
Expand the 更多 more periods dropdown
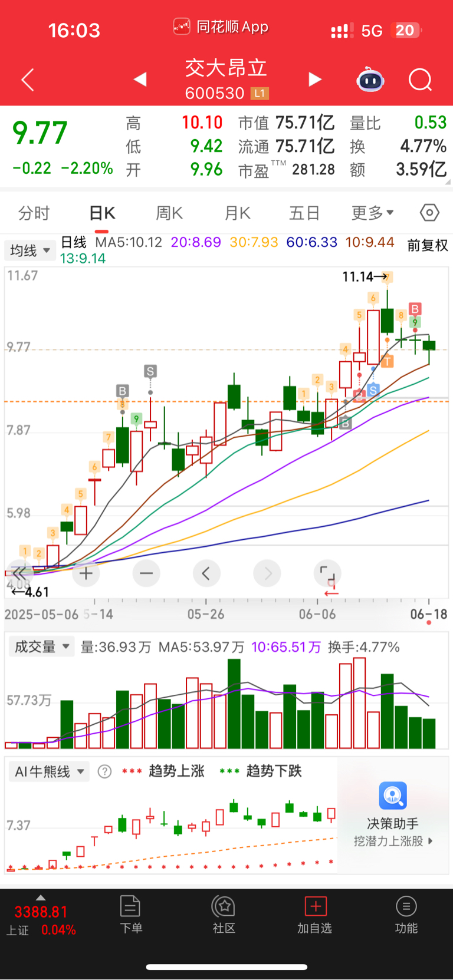coord(372,213)
